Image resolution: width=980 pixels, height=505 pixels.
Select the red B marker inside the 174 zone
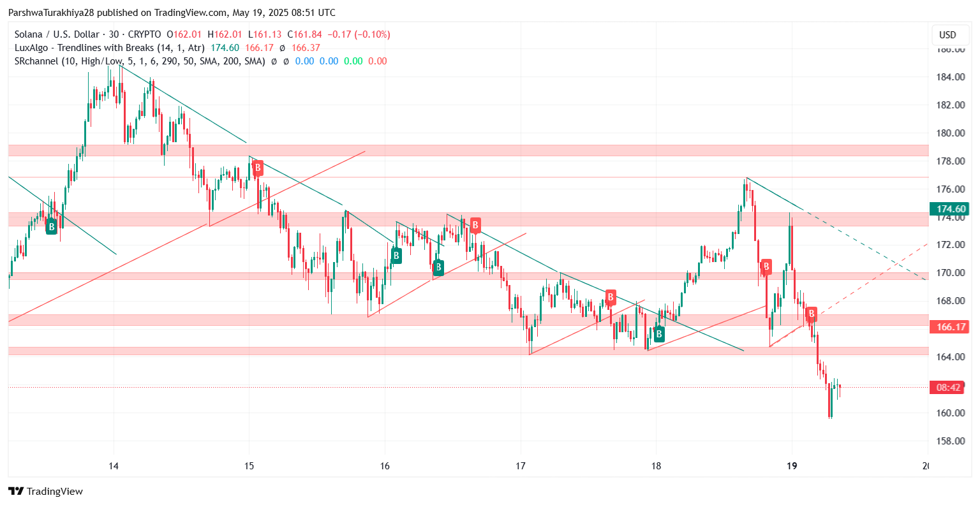pyautogui.click(x=475, y=225)
